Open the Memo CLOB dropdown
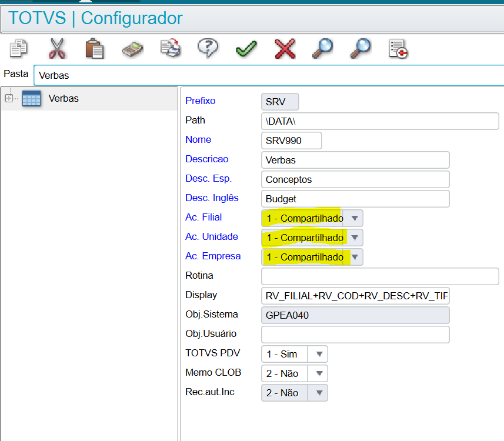This screenshot has width=504, height=441. click(319, 373)
